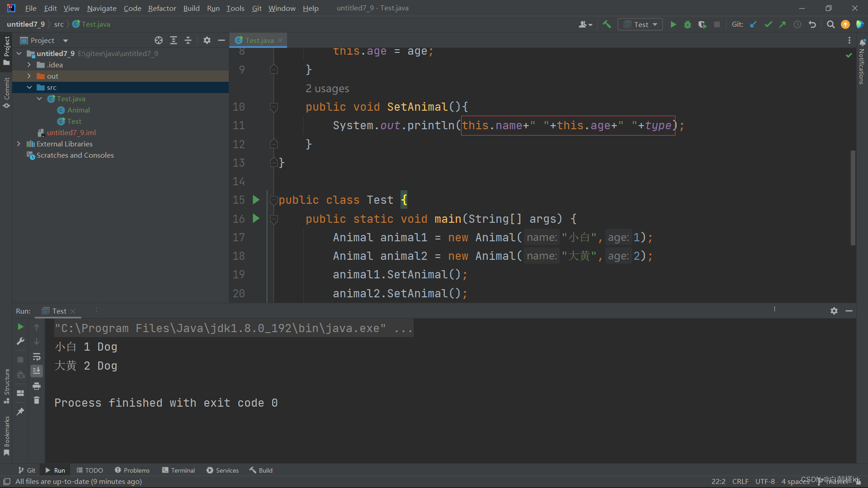Expand External Libraries node
This screenshot has height=488, width=868.
[19, 144]
